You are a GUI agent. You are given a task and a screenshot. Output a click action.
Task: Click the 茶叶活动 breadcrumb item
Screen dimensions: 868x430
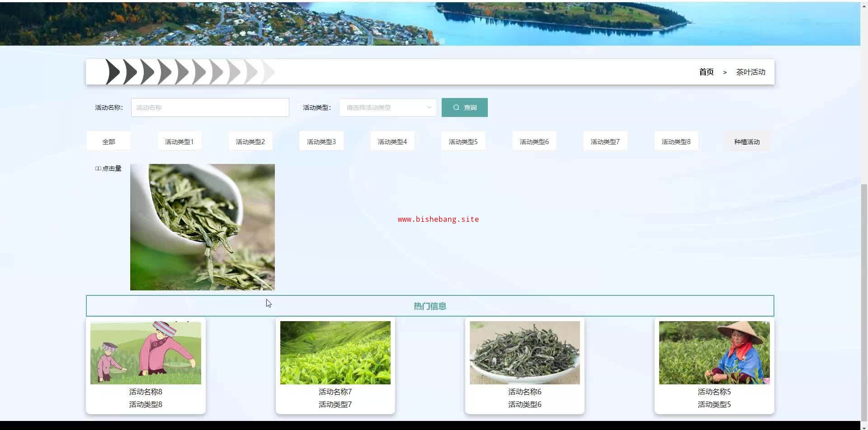[750, 72]
